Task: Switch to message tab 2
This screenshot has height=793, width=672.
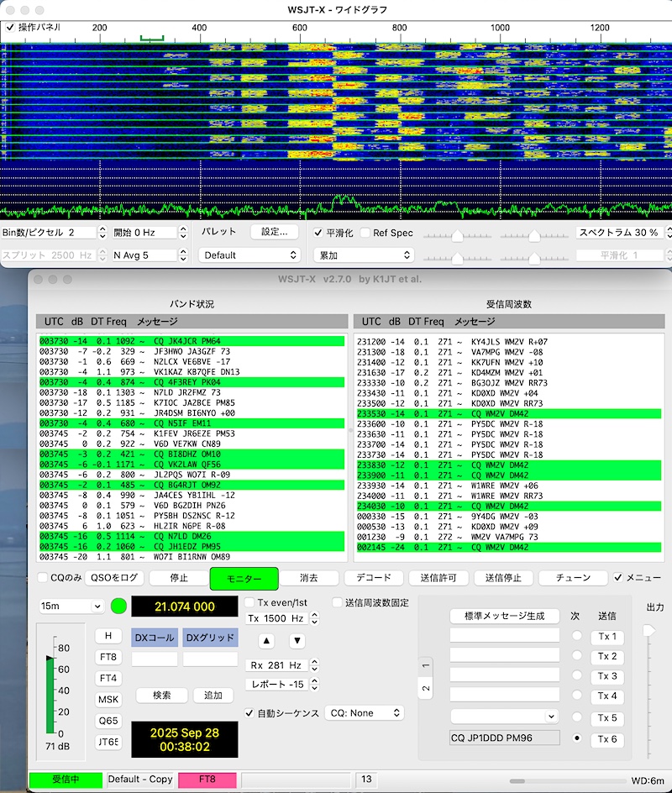Action: [x=426, y=688]
